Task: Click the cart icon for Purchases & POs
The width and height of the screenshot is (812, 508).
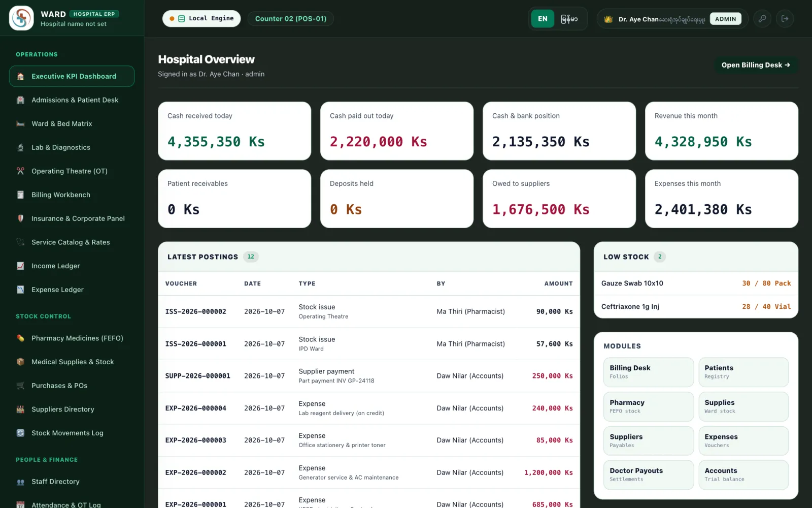Action: (x=20, y=386)
